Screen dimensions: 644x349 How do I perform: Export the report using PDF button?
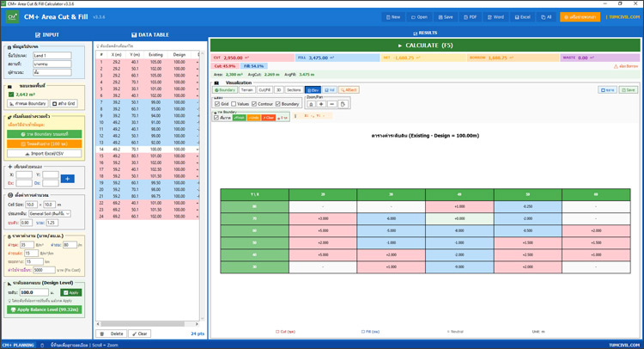point(470,16)
